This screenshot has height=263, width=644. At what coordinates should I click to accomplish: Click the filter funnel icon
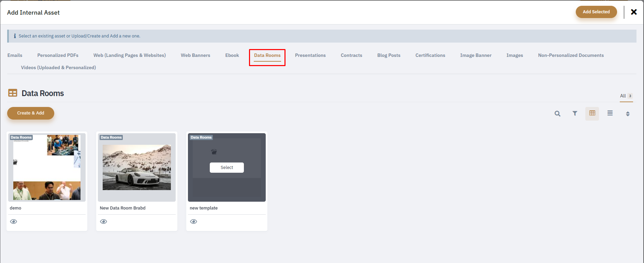tap(575, 114)
